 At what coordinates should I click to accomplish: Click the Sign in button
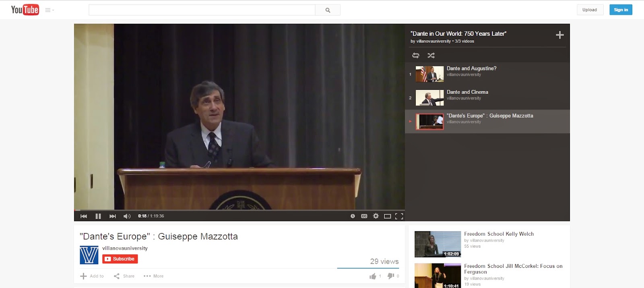pyautogui.click(x=621, y=10)
